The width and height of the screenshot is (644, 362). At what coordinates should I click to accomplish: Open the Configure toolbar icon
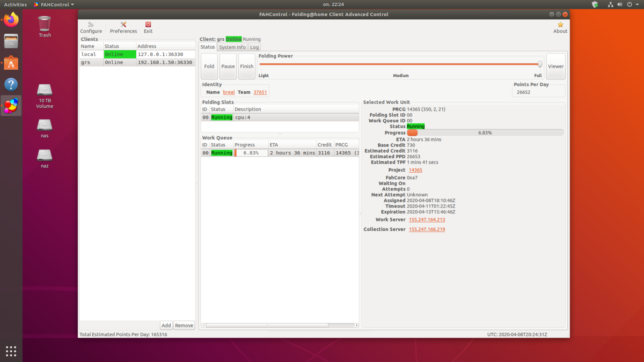point(91,27)
